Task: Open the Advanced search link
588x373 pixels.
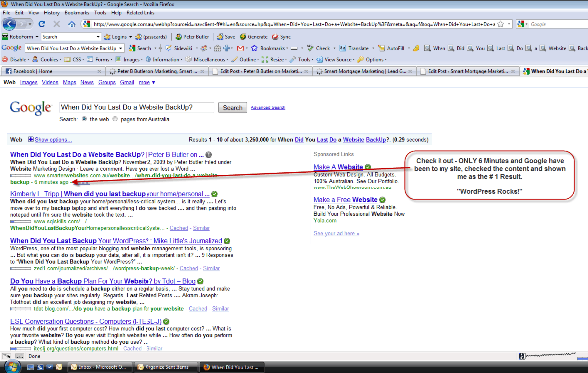Action: [268, 108]
